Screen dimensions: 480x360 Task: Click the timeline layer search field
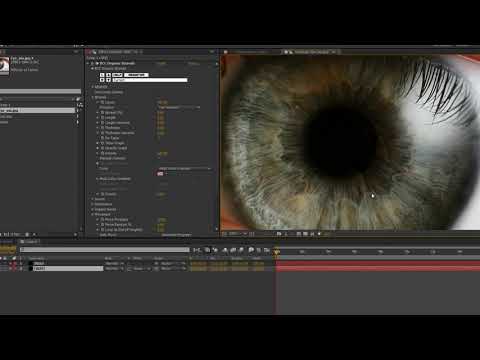(105, 249)
